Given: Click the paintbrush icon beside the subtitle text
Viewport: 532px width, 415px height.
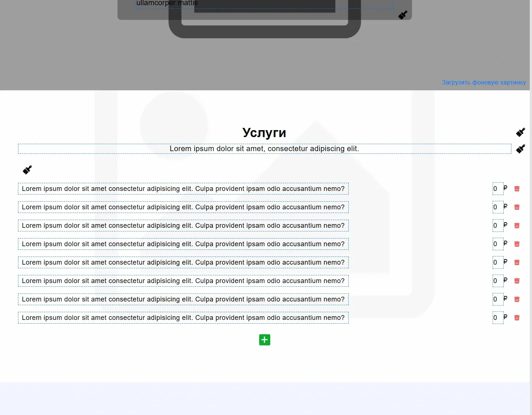Looking at the screenshot, I should 520,149.
